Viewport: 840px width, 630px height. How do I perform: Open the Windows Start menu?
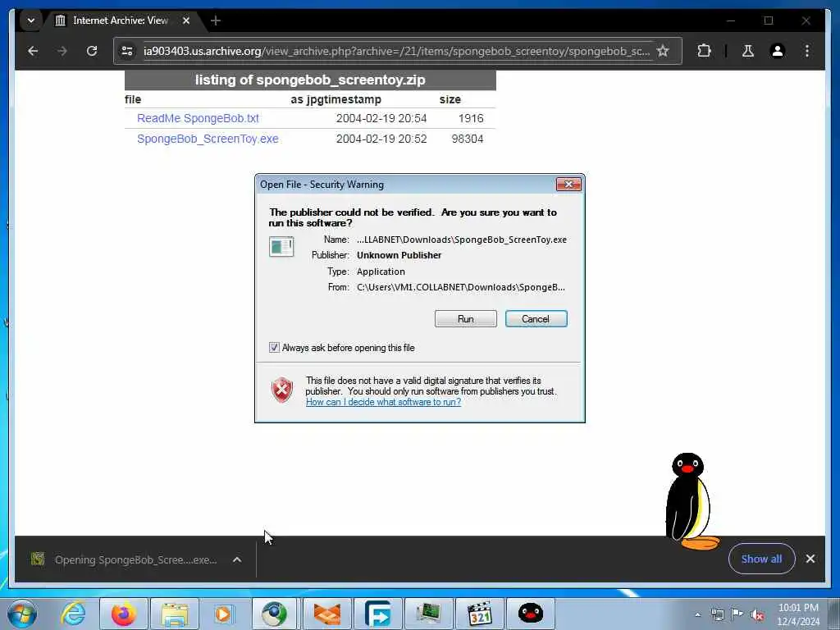click(22, 614)
